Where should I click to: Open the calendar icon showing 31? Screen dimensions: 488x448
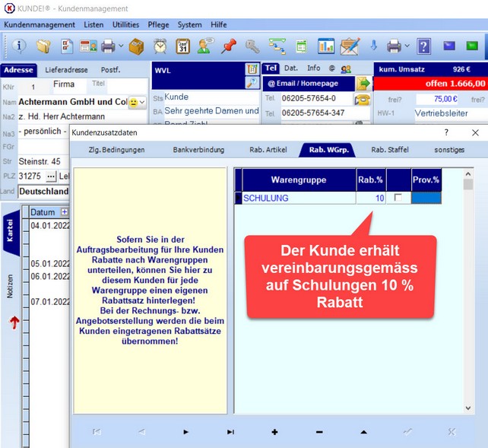pos(183,46)
